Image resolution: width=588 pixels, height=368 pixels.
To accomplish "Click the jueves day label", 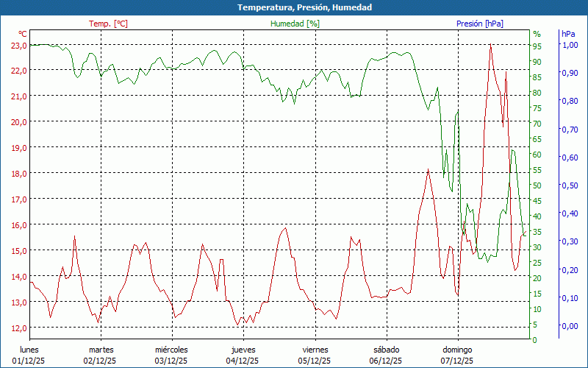I will (x=243, y=350).
